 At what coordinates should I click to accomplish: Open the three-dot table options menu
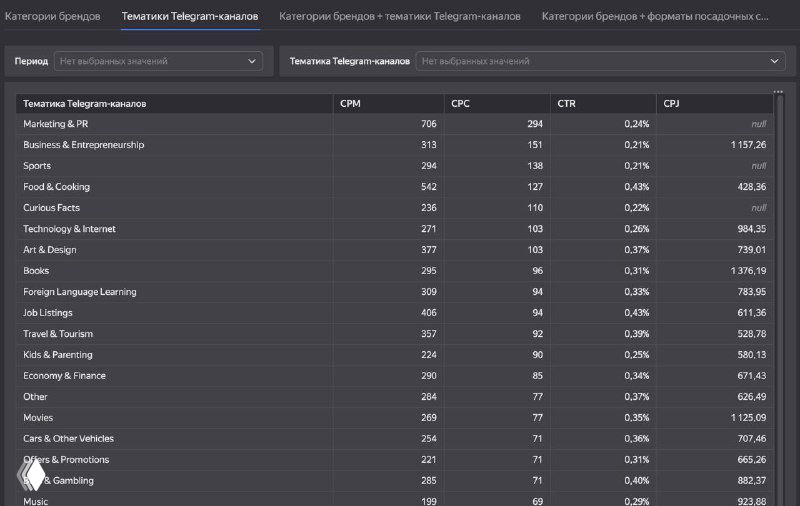(x=778, y=92)
